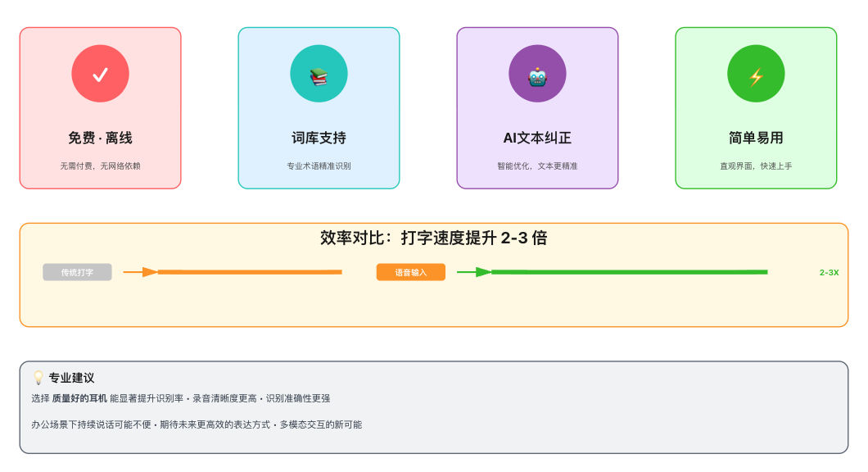This screenshot has width=868, height=472.
Task: Click the orange arrowhead after 传统打字
Action: (150, 272)
